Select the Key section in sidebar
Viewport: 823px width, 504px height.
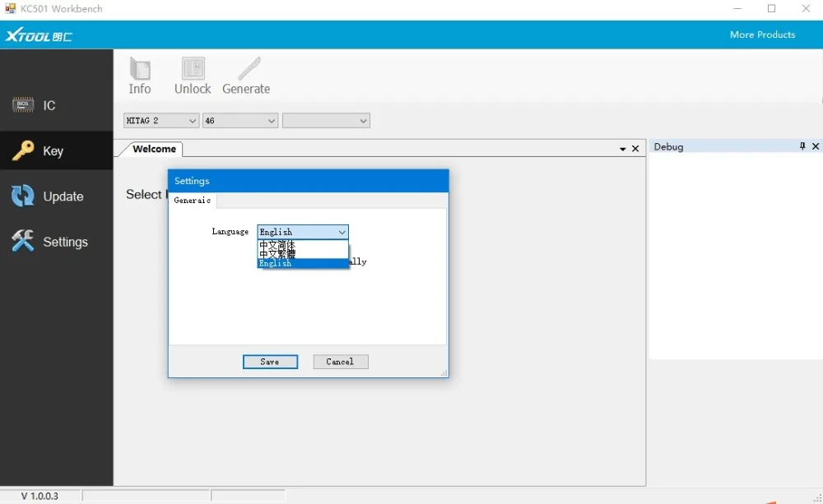56,150
